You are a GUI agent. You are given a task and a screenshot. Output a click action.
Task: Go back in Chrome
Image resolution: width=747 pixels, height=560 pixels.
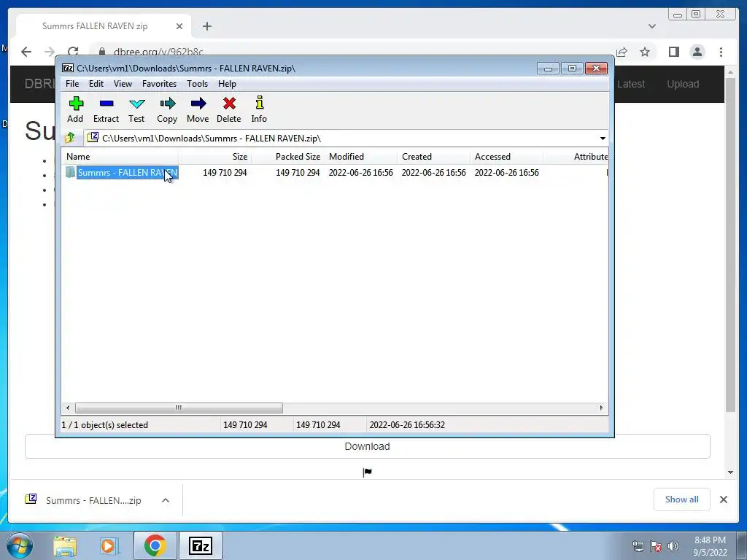tap(26, 52)
